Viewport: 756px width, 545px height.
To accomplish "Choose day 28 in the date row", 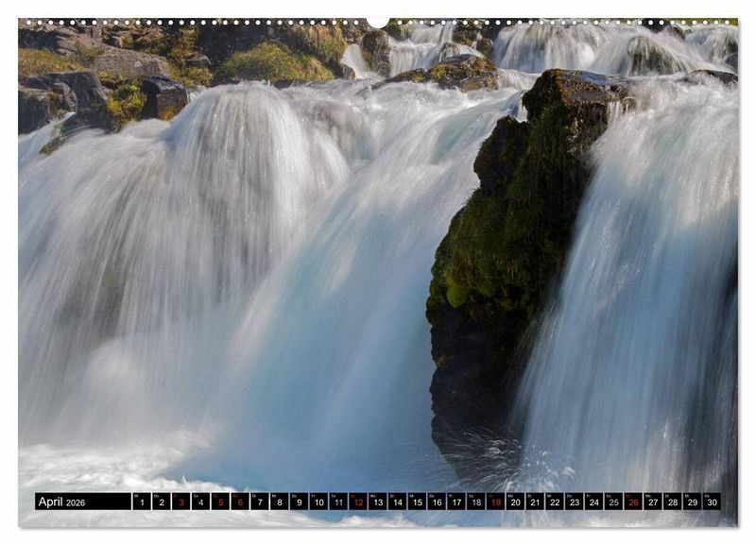I will (x=673, y=502).
